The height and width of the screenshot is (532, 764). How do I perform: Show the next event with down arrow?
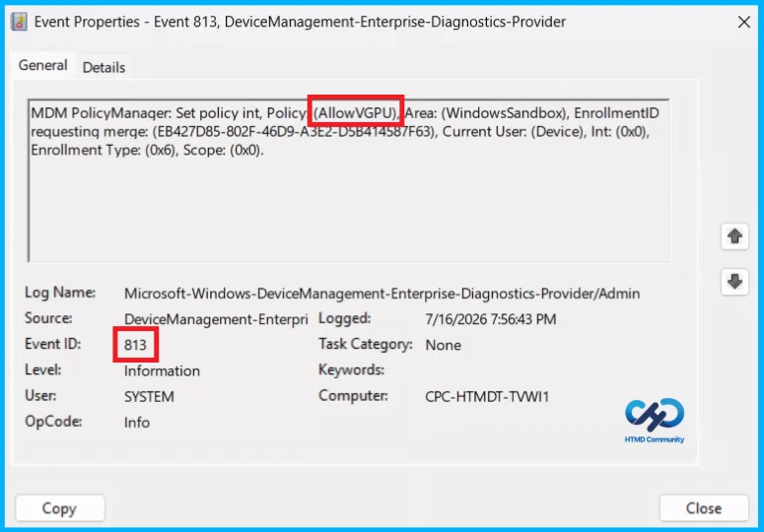pyautogui.click(x=734, y=282)
